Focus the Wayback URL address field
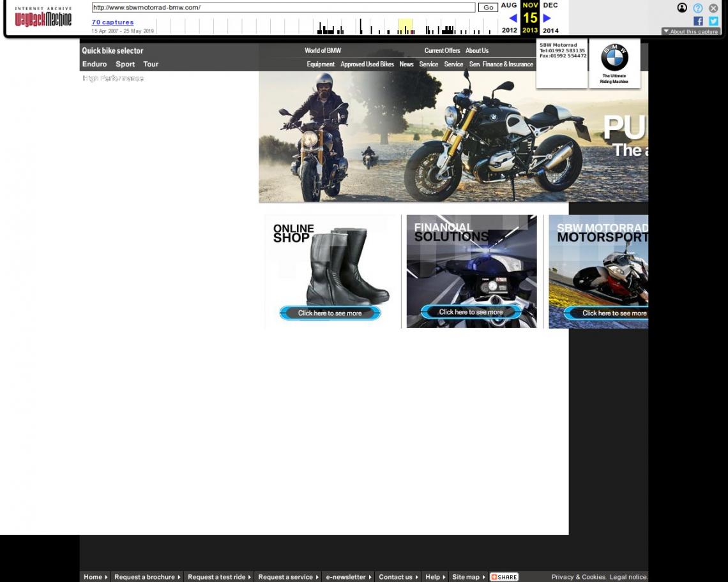 283,8
